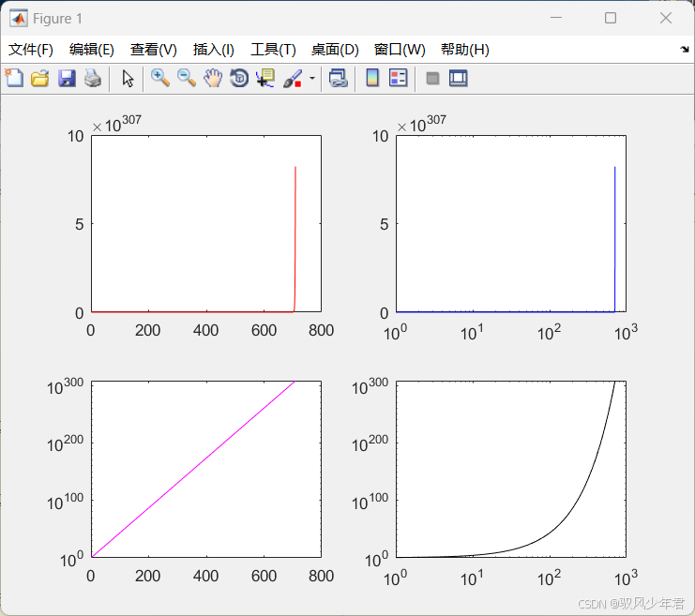
Task: Click the red curve in top-left plot
Action: [295, 239]
